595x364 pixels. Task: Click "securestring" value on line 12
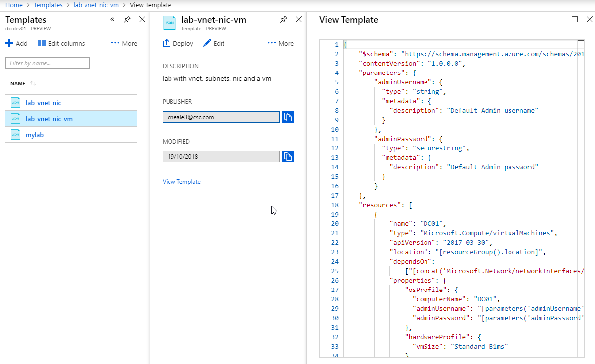[x=439, y=148]
